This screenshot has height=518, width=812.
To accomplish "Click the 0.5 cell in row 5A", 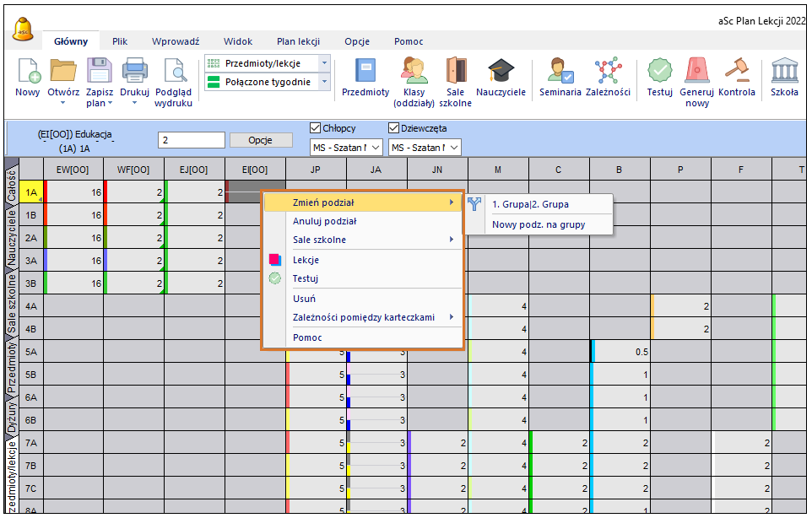I will pos(620,352).
